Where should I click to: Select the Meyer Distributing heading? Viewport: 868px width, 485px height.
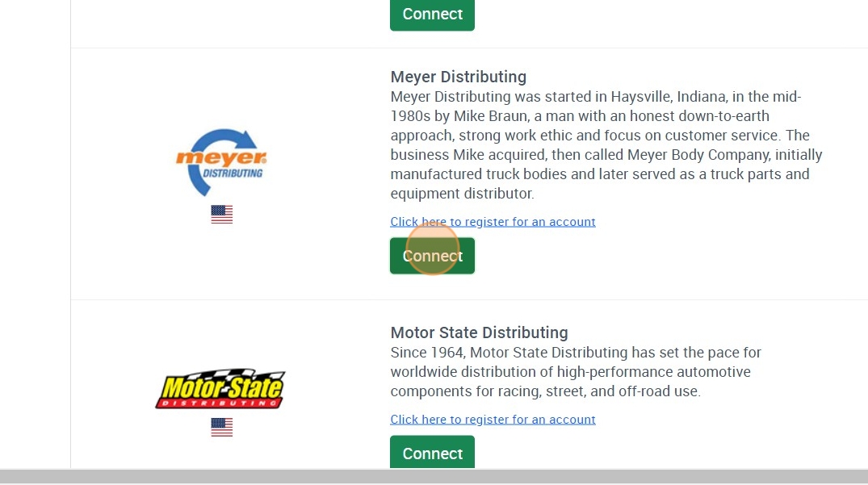[459, 77]
